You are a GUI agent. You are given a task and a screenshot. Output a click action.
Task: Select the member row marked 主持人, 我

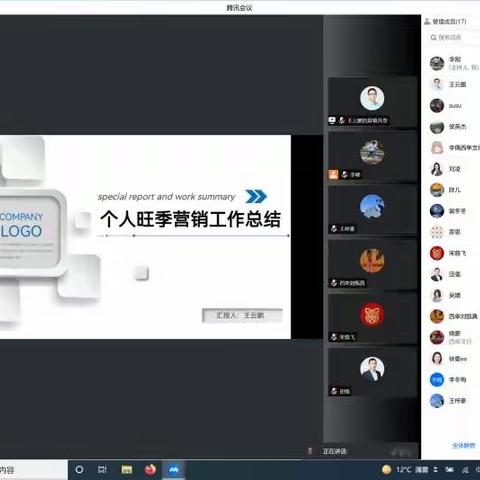(454, 63)
